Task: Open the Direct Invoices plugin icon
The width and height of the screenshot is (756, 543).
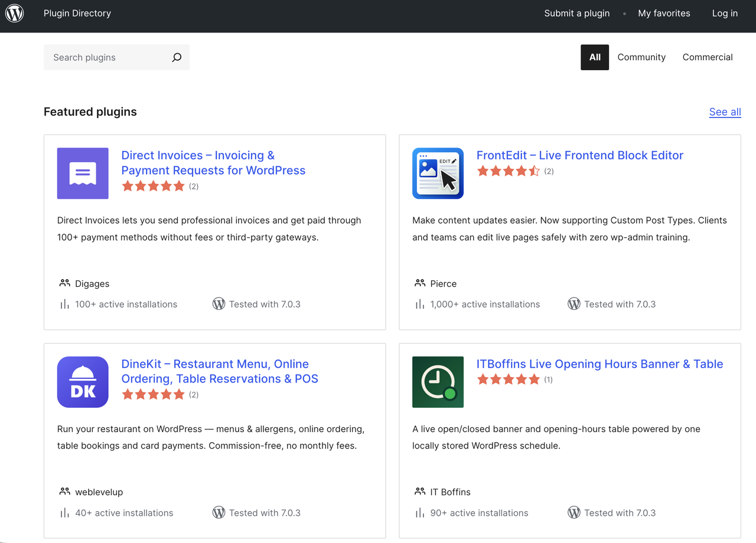Action: pos(83,174)
